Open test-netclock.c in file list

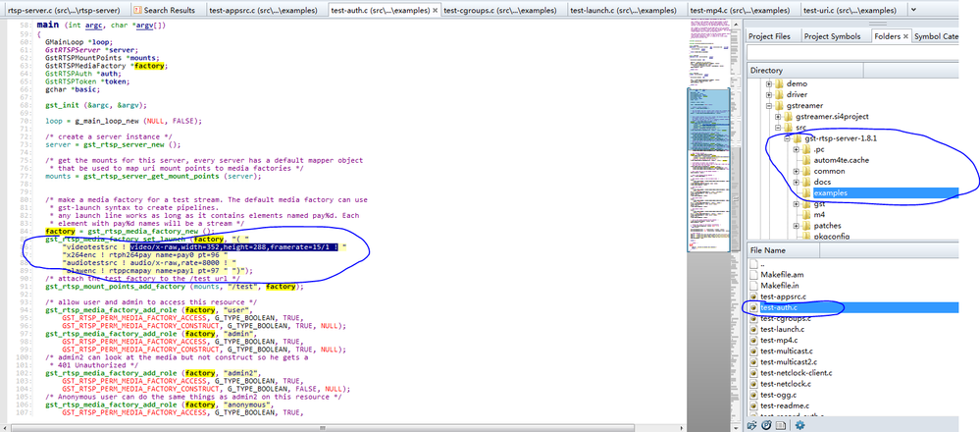[x=785, y=384]
